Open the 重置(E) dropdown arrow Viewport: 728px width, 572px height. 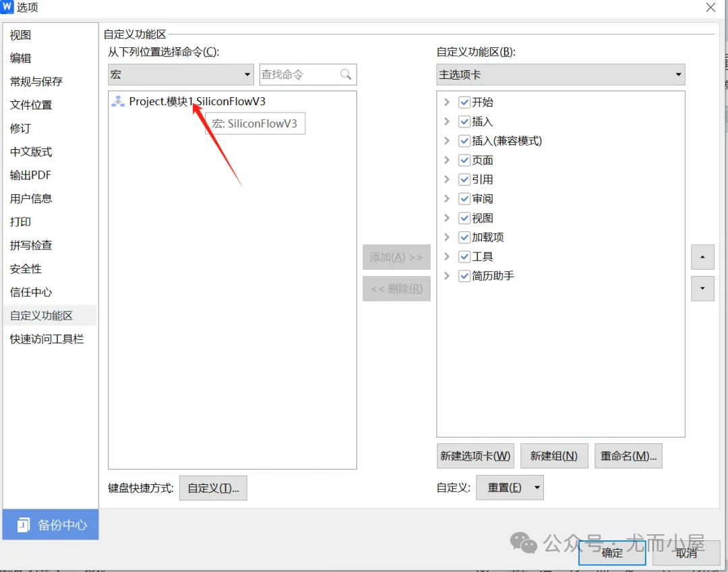pos(537,488)
